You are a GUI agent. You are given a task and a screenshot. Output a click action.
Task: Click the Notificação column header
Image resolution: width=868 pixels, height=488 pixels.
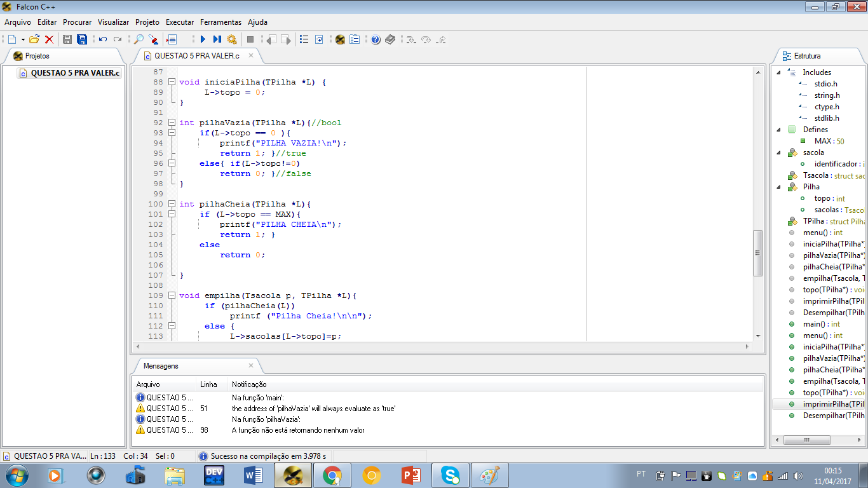pyautogui.click(x=496, y=384)
